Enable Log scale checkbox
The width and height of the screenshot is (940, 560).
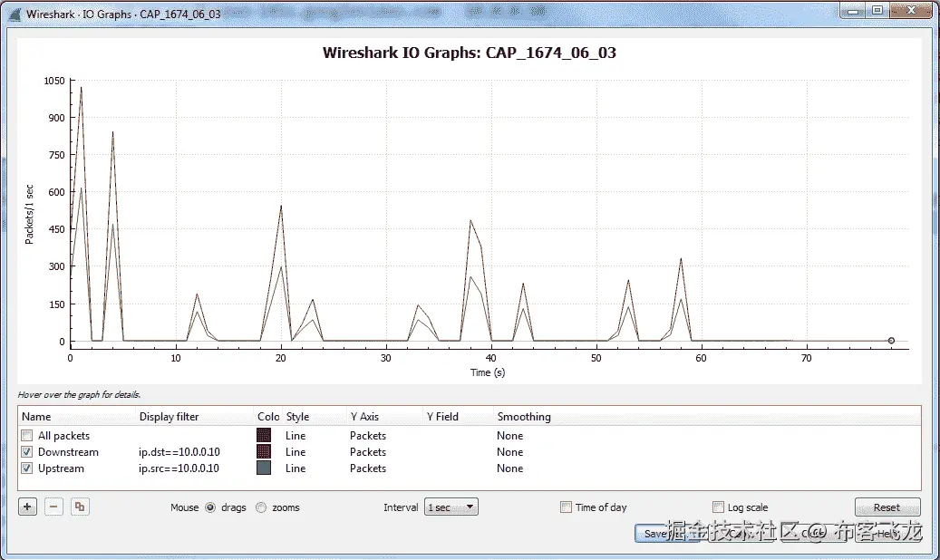tap(718, 507)
